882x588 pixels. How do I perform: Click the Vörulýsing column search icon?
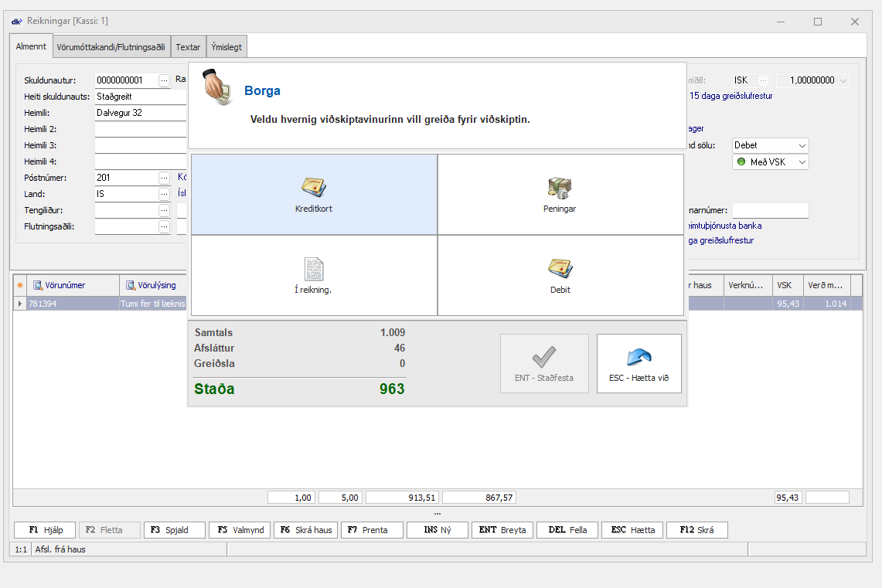pyautogui.click(x=131, y=285)
